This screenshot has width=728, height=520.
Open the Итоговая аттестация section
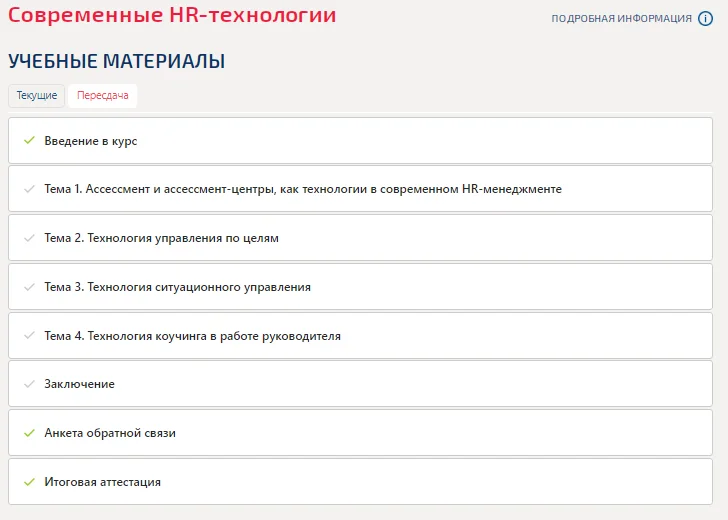pyautogui.click(x=360, y=482)
